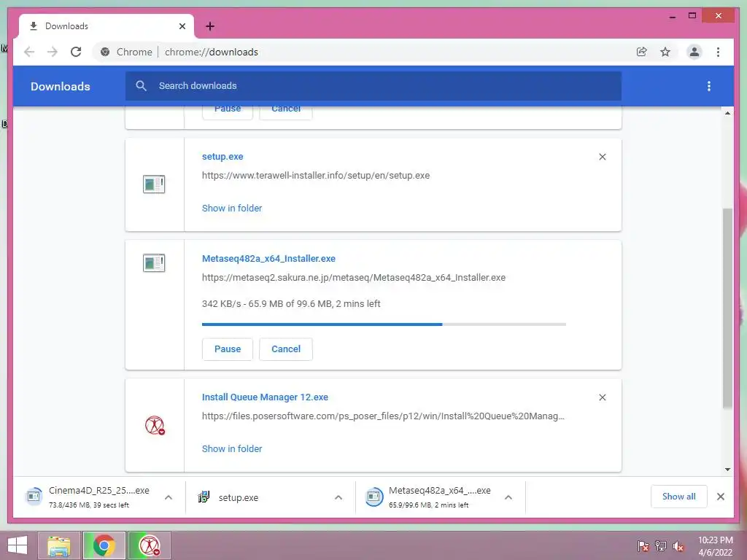Click the Action Center flag tray icon
The image size is (747, 560).
tap(643, 546)
